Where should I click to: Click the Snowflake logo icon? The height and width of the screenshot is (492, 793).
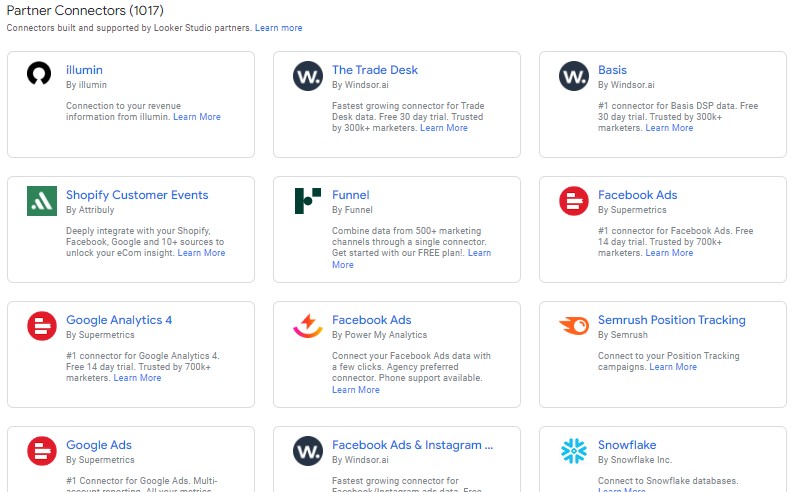click(574, 451)
